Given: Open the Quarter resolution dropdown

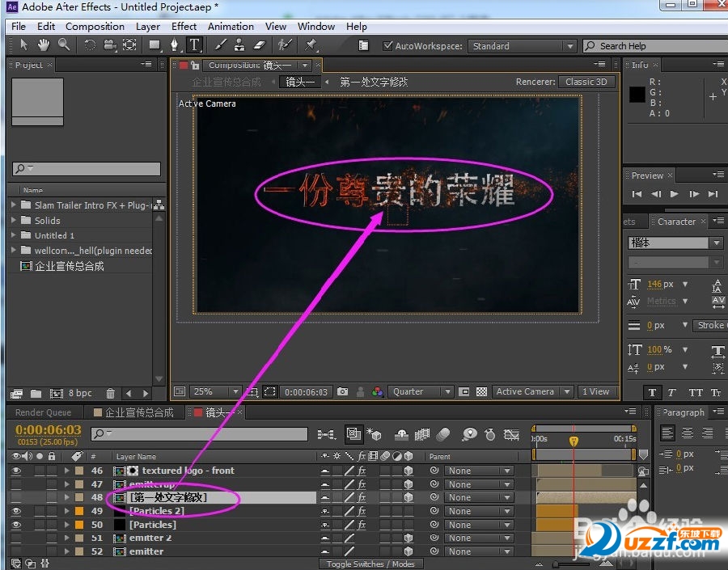Looking at the screenshot, I should [x=420, y=392].
